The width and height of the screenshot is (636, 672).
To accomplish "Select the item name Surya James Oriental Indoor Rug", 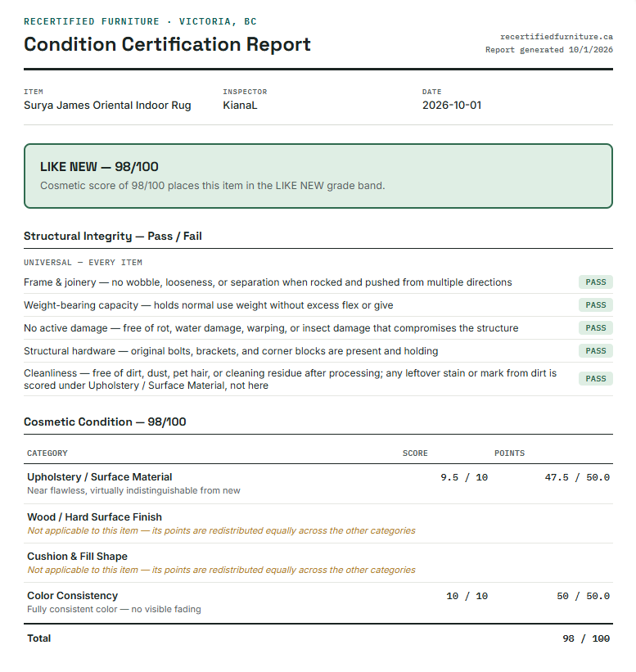I will [x=107, y=106].
